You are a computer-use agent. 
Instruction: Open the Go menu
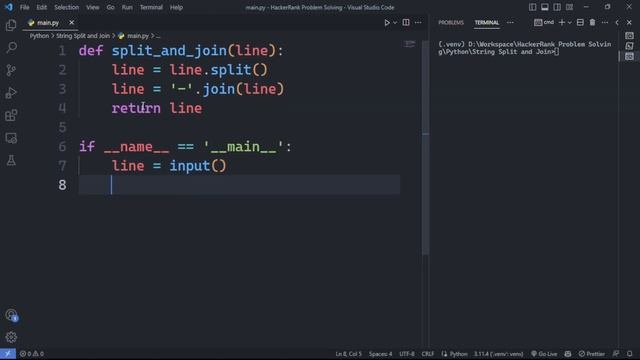coord(110,7)
